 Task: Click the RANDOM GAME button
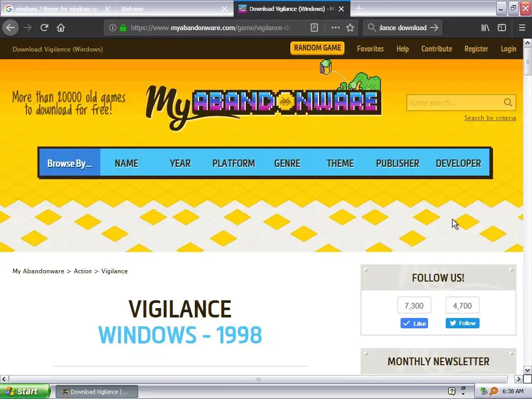coord(317,48)
